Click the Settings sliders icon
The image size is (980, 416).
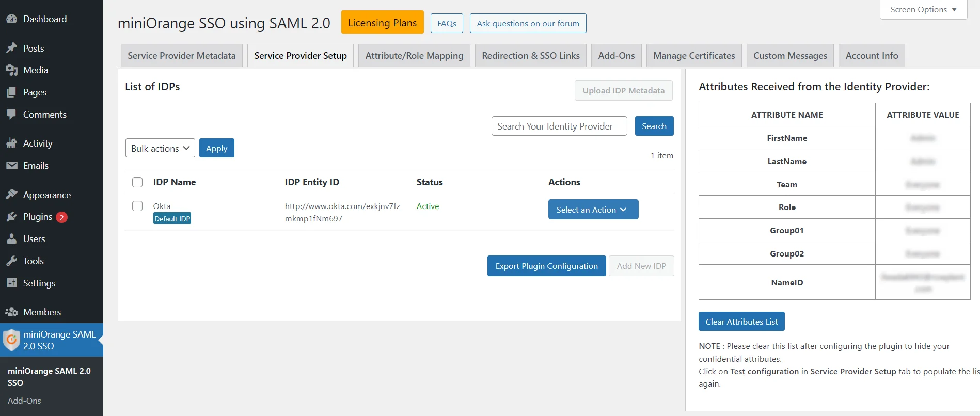(12, 283)
